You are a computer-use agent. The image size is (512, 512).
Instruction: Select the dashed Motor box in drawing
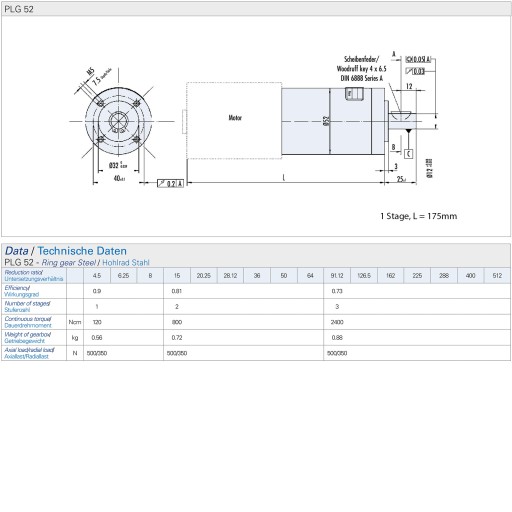234,120
